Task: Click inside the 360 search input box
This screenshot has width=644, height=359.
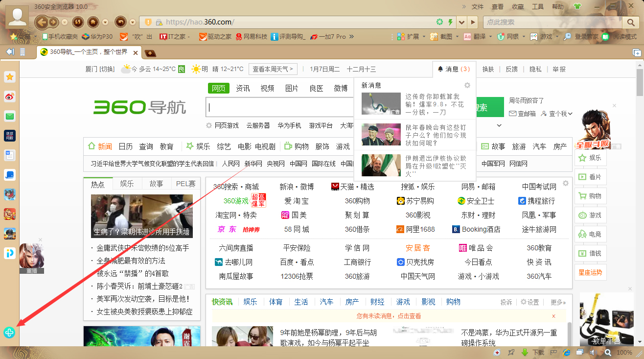Action: 279,107
